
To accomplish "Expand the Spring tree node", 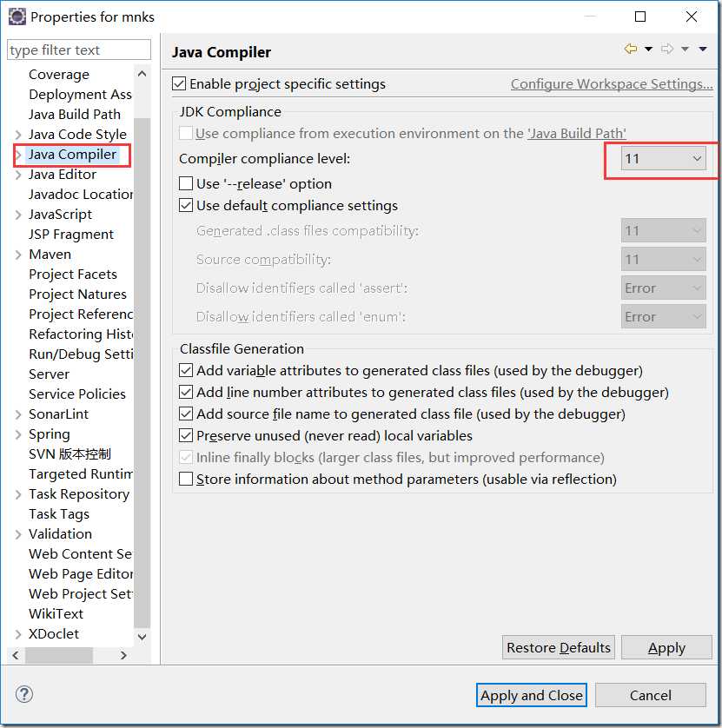I will click(18, 434).
